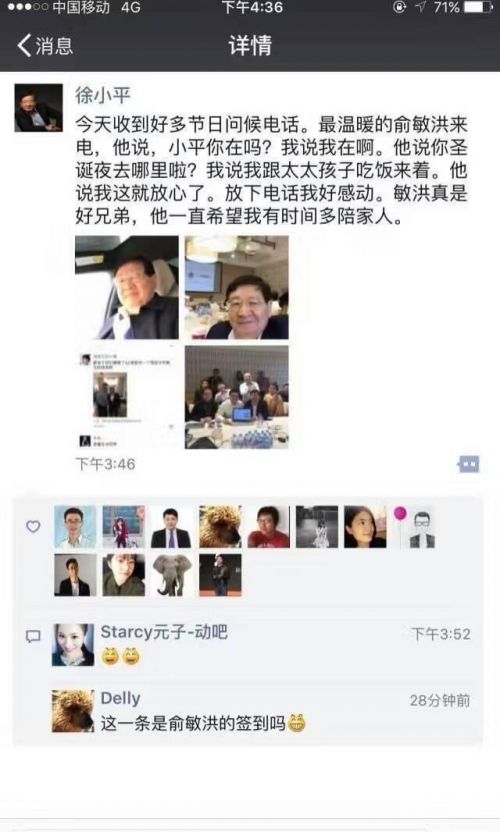
Task: Tap the comment speech bubble icon
Action: (x=33, y=636)
